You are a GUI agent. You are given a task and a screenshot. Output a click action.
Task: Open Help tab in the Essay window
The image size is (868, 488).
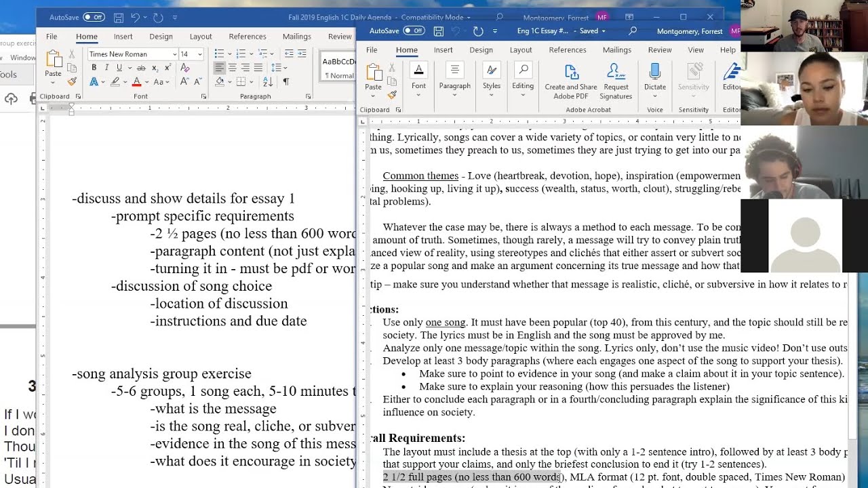coord(728,50)
